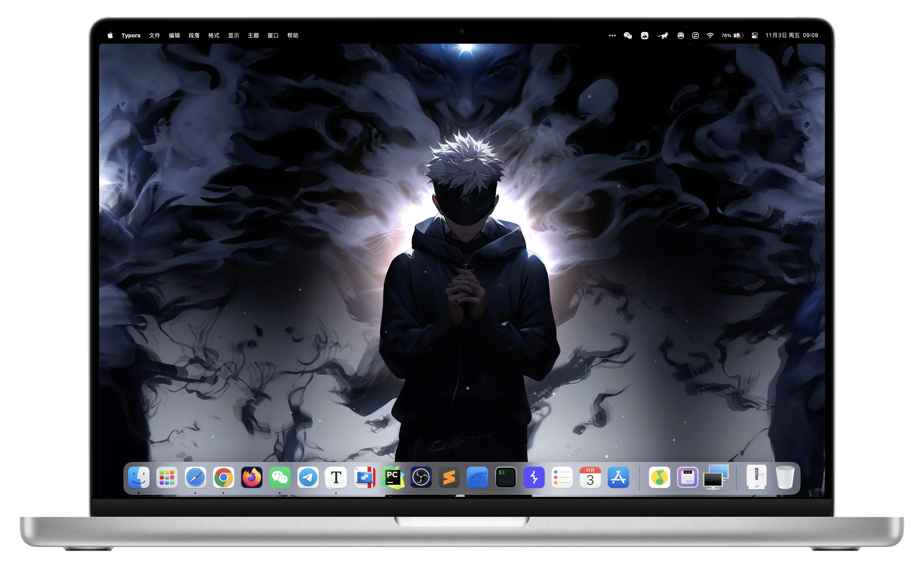Open the 段落 (Paragraph) menu
Image resolution: width=924 pixels, height=567 pixels.
(x=194, y=35)
